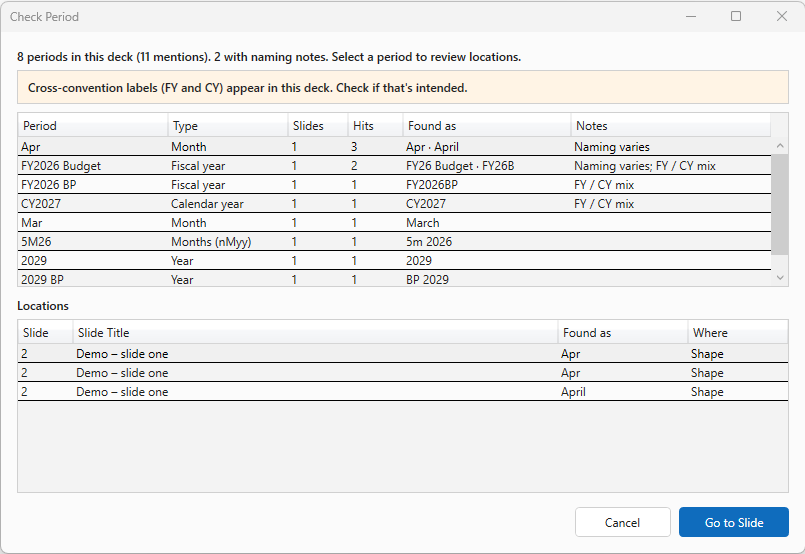Cancel the Check Period dialog
Screen dimensions: 805x554
point(622,522)
